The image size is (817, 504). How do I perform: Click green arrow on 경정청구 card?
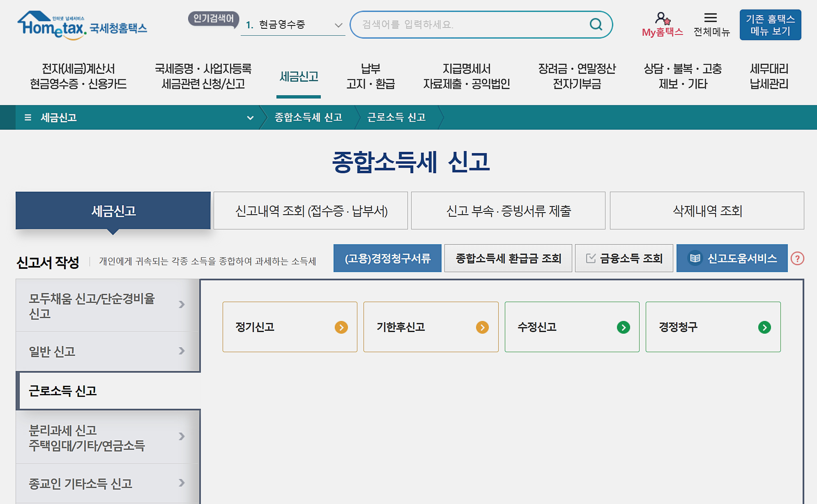pyautogui.click(x=764, y=327)
